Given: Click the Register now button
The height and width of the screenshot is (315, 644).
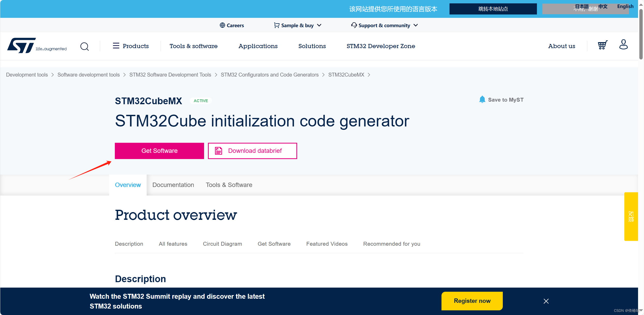Looking at the screenshot, I should click(472, 301).
